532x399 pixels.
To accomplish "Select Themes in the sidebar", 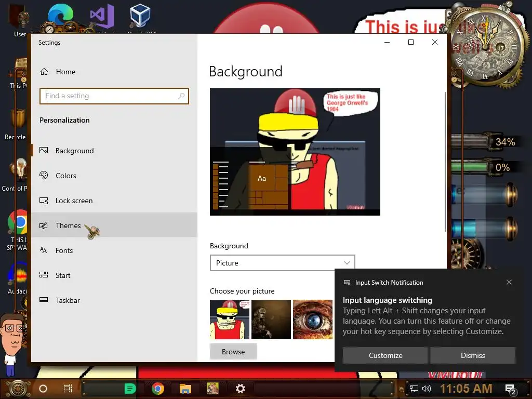I will pyautogui.click(x=114, y=225).
